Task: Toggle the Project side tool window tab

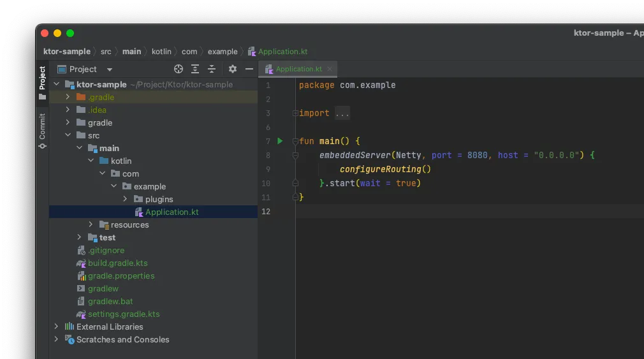Action: click(x=42, y=82)
